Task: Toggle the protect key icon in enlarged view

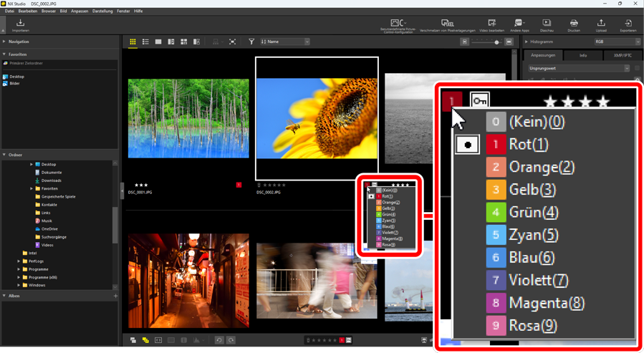Action: point(480,101)
